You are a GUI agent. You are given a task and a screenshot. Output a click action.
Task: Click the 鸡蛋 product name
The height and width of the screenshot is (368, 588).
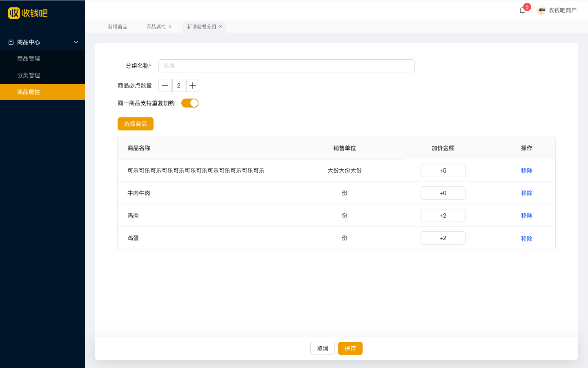(x=133, y=238)
